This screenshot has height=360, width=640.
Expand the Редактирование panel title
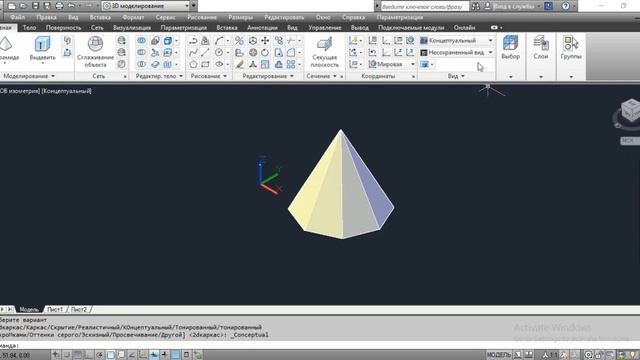(x=268, y=76)
